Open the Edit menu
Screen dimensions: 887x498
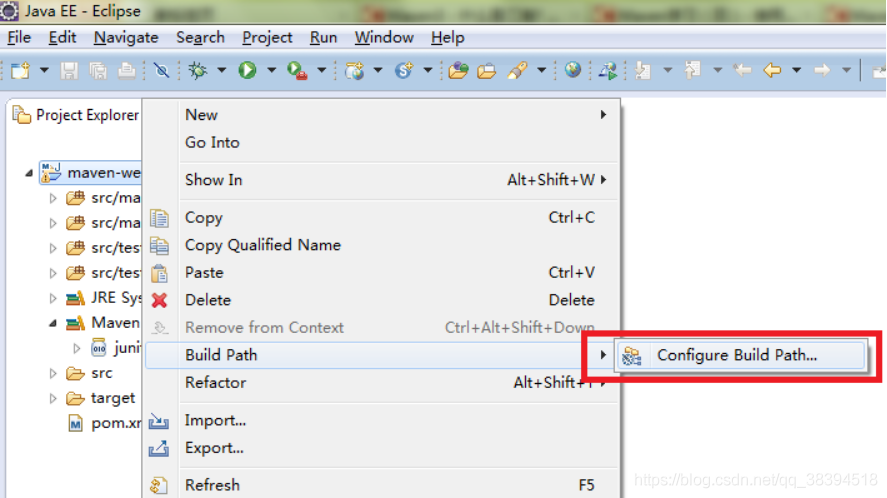click(x=62, y=37)
